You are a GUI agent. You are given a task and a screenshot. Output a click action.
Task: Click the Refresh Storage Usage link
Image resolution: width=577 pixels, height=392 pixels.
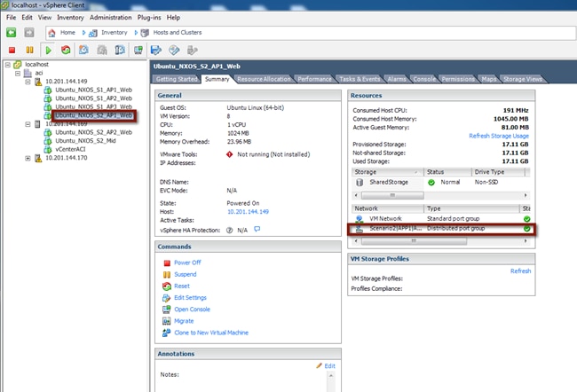point(499,136)
